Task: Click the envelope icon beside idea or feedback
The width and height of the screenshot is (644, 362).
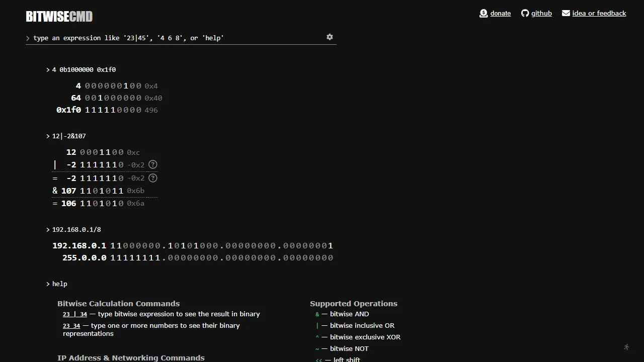Action: pyautogui.click(x=565, y=13)
